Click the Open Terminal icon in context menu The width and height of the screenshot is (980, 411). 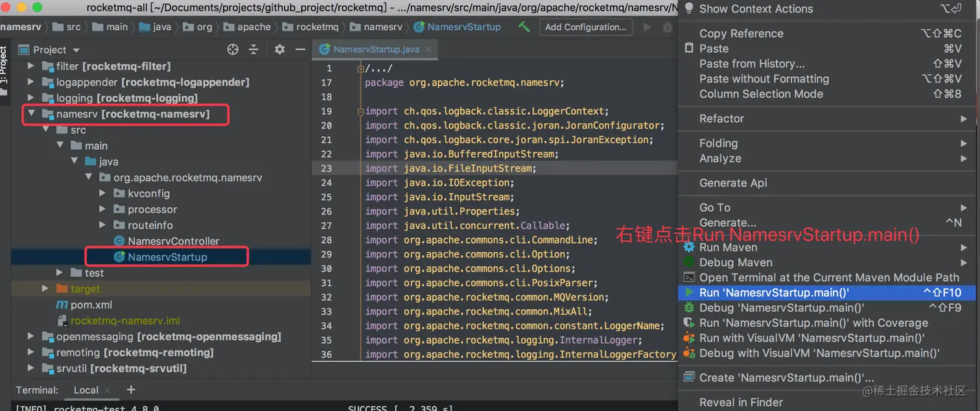pyautogui.click(x=689, y=277)
